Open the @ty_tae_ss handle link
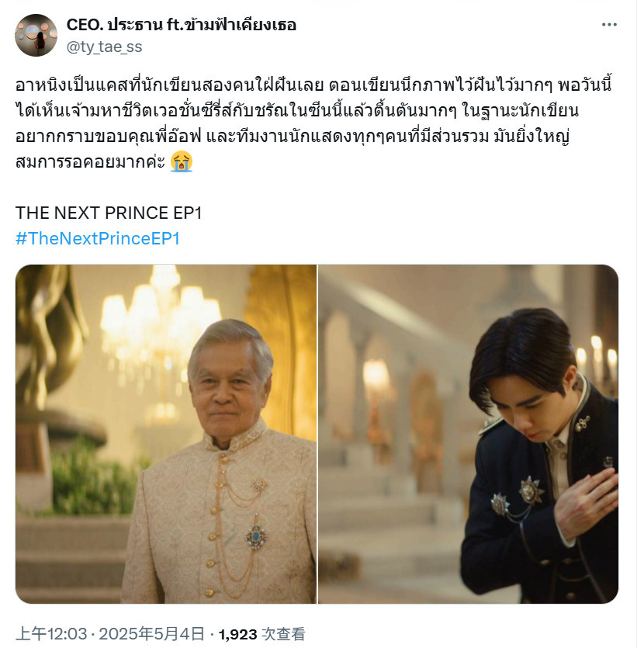The height and width of the screenshot is (648, 644). tap(104, 47)
